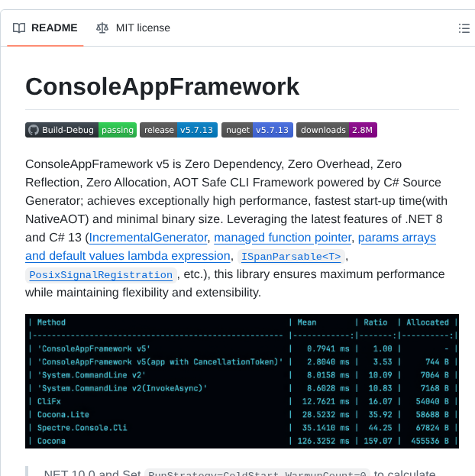Click the '0.7941 ms' mean value
Screen dimensions: 475x476
[328, 349]
